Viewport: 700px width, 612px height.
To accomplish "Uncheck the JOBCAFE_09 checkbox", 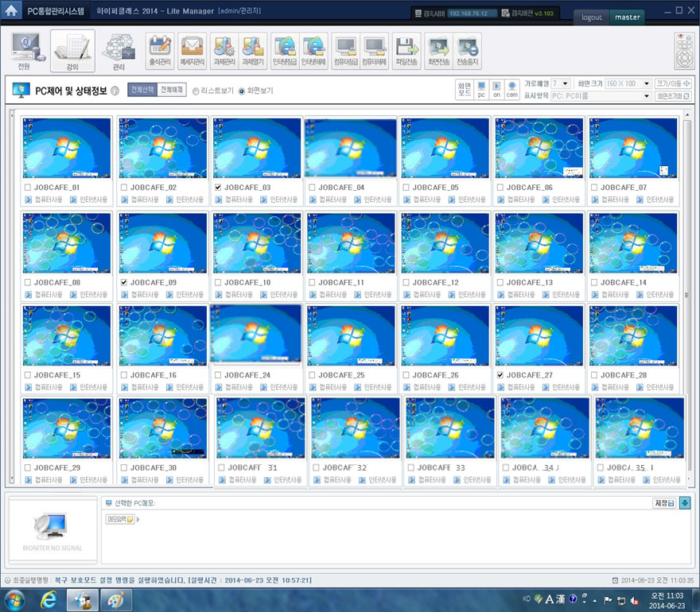I will point(123,282).
